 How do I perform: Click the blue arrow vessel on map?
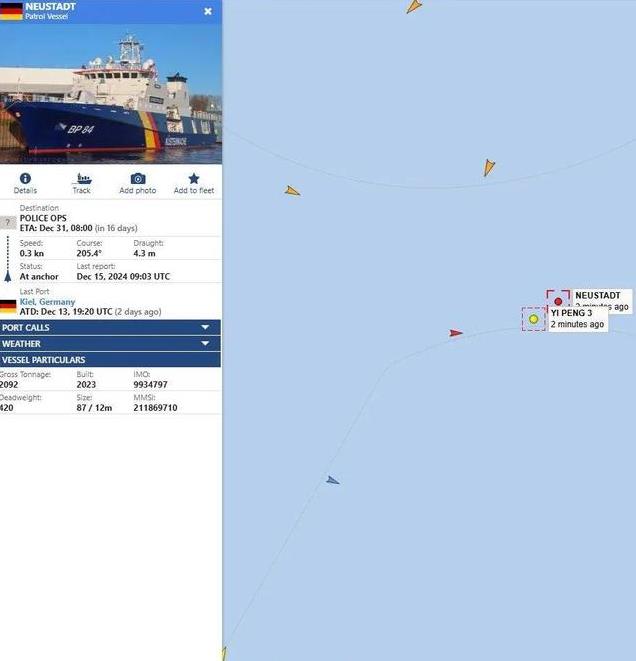(x=333, y=480)
